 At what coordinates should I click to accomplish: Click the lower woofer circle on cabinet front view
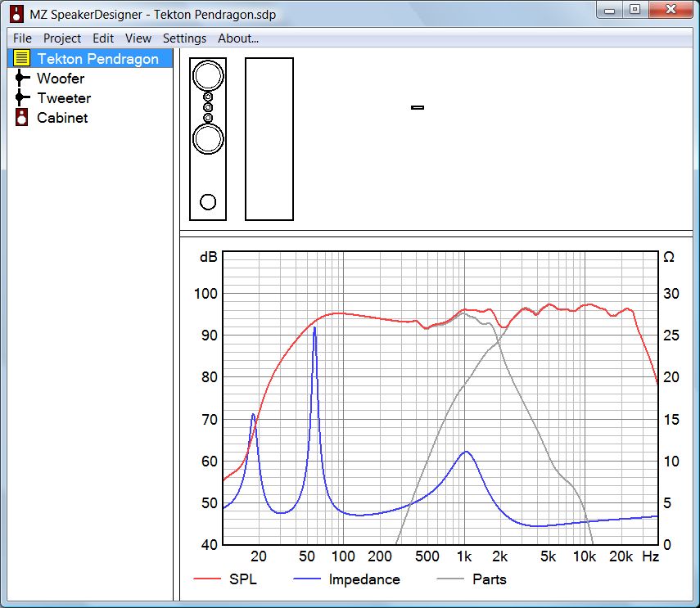[x=208, y=139]
